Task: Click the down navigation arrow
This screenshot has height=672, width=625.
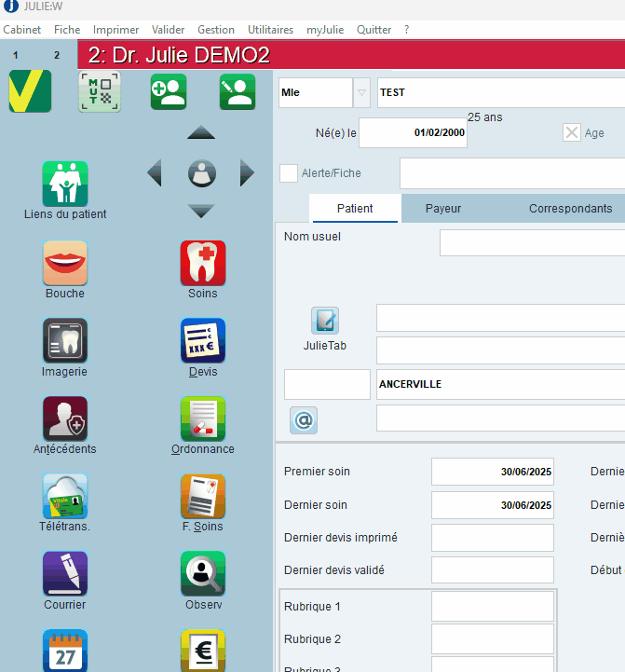Action: (201, 212)
